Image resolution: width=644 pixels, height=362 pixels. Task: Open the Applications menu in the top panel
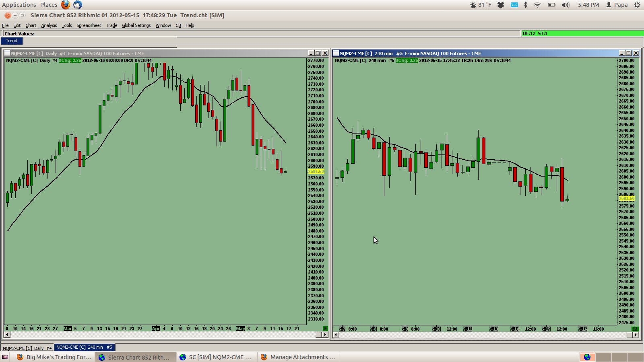click(x=19, y=5)
